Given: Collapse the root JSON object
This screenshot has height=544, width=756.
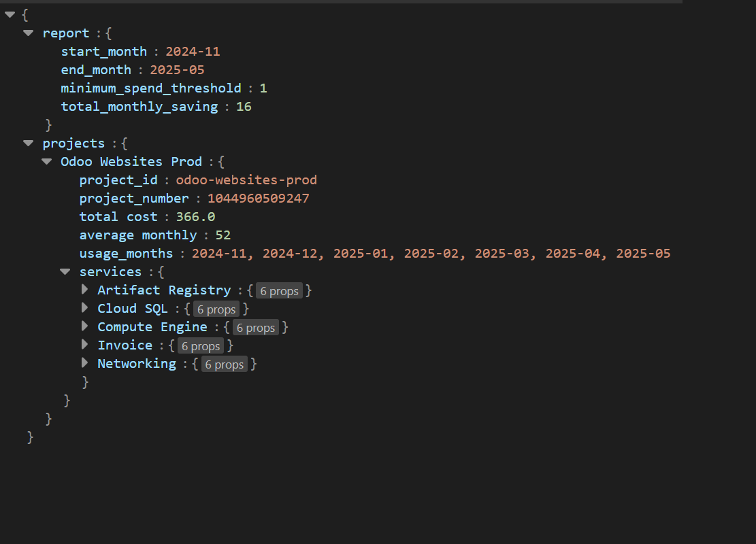Looking at the screenshot, I should coord(10,14).
